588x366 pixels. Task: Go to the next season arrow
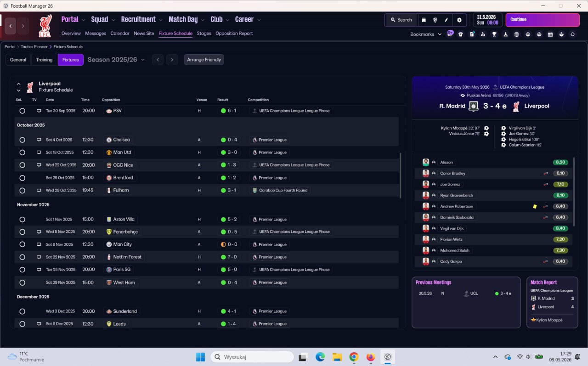[x=172, y=60]
